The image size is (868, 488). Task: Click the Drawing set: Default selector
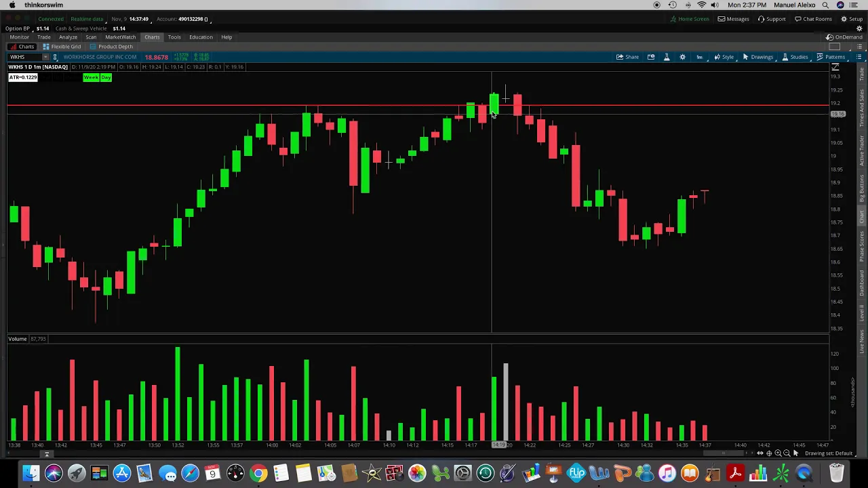(829, 453)
